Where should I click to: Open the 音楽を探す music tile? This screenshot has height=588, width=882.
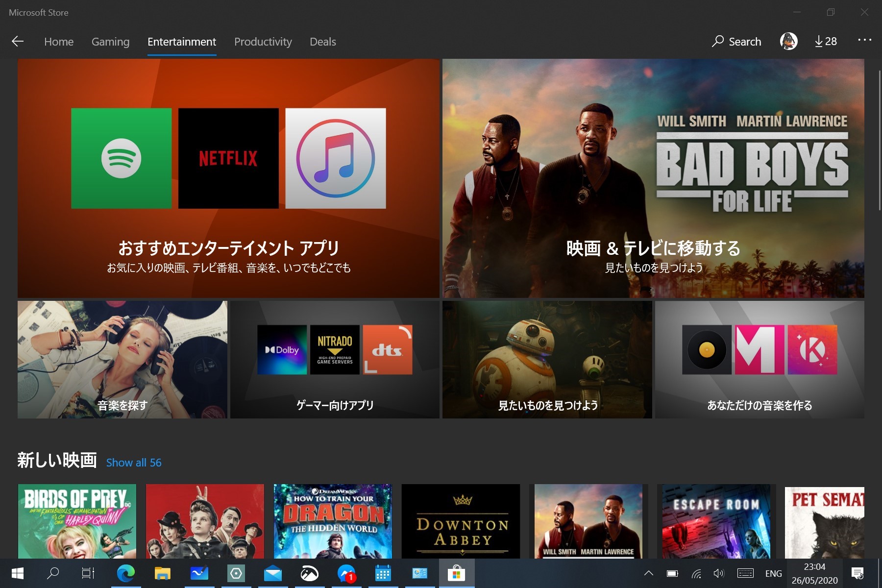click(122, 360)
